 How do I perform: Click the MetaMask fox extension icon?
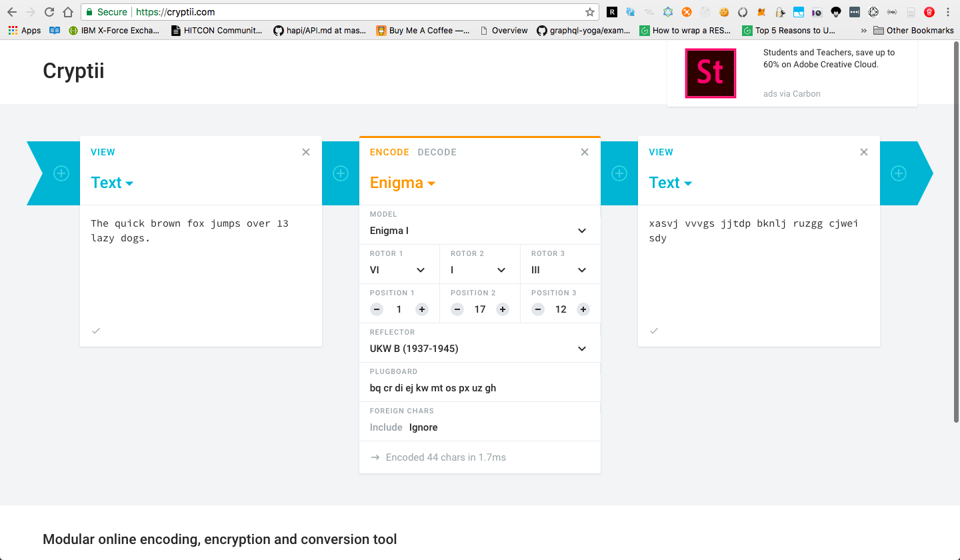pyautogui.click(x=761, y=12)
